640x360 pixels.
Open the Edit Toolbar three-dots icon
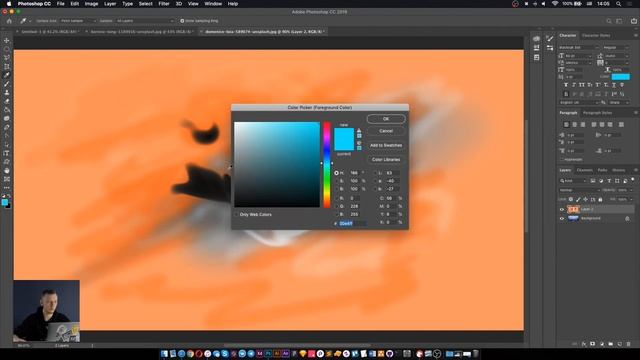tap(7, 188)
